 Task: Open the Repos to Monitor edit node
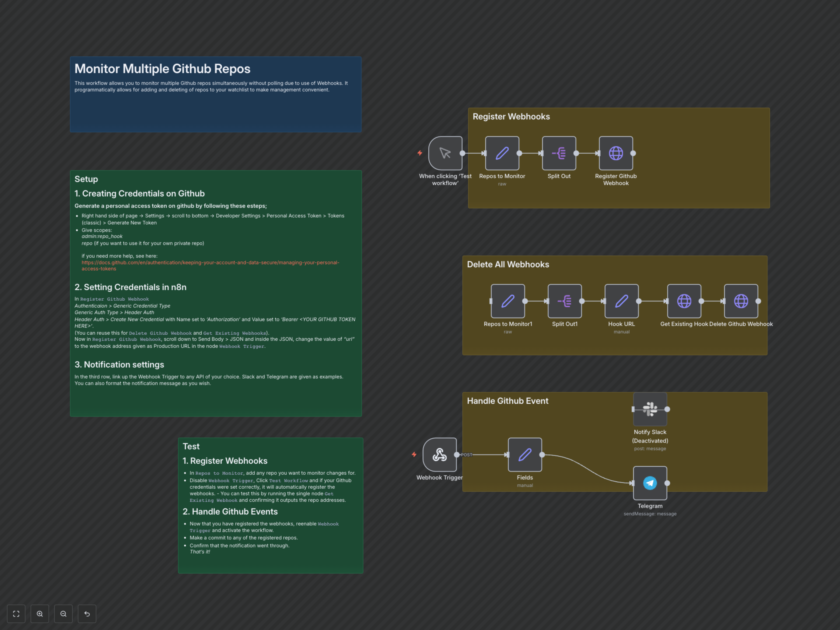(502, 153)
